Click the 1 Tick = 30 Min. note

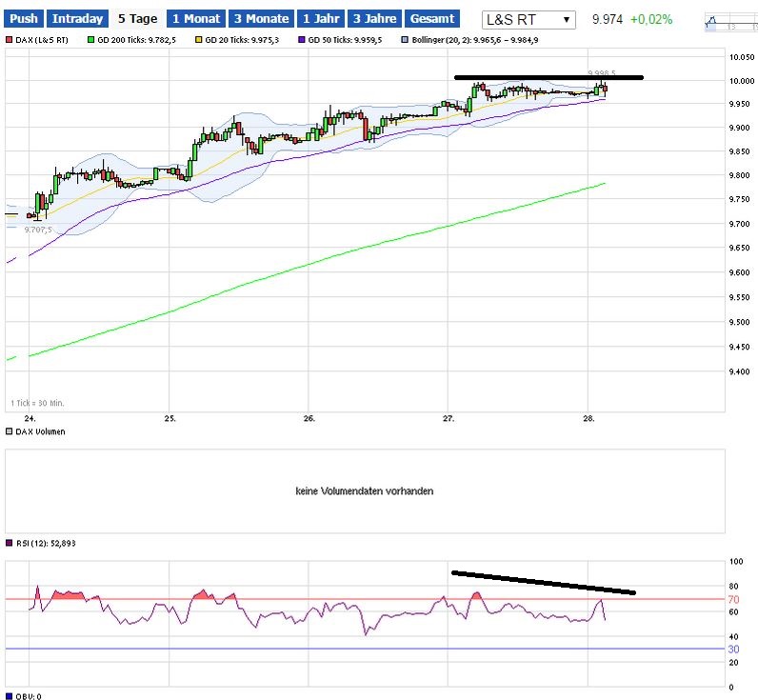click(37, 403)
